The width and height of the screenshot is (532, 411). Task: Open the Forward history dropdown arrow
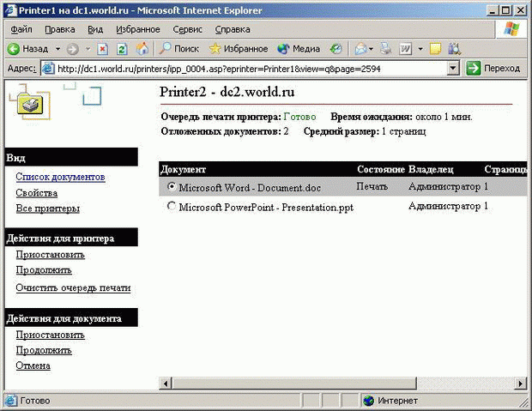pos(88,49)
